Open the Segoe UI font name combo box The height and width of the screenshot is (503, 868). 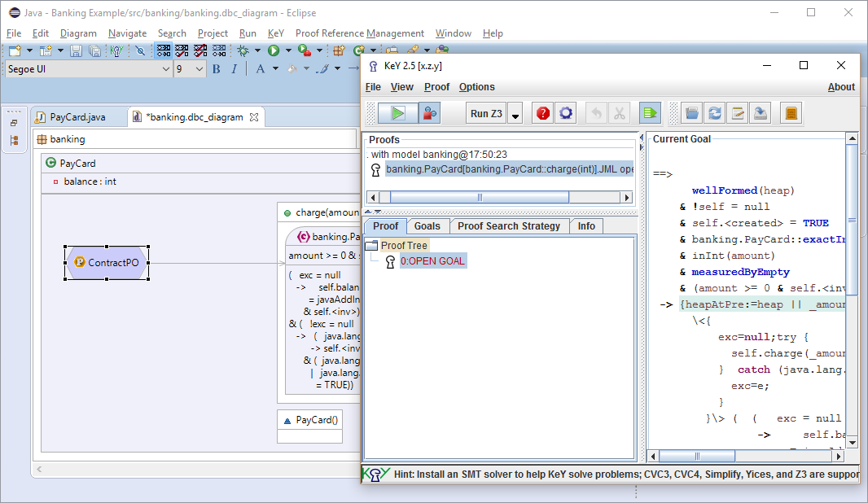tap(89, 69)
